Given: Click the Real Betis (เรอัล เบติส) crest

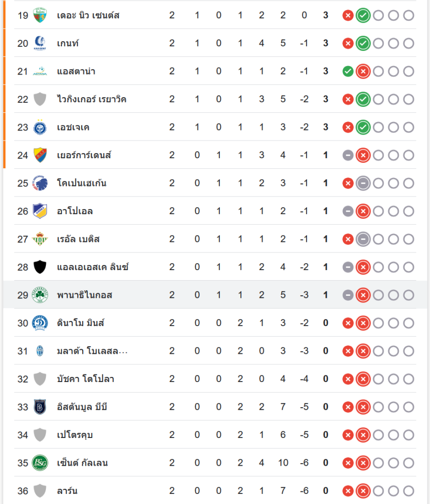Looking at the screenshot, I should coord(40,239).
